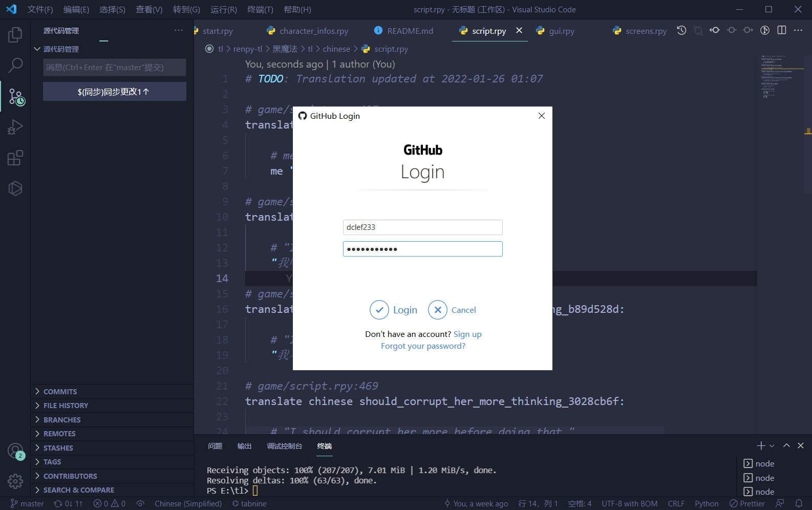812x510 pixels.
Task: Open the Sign up link
Action: coord(467,334)
